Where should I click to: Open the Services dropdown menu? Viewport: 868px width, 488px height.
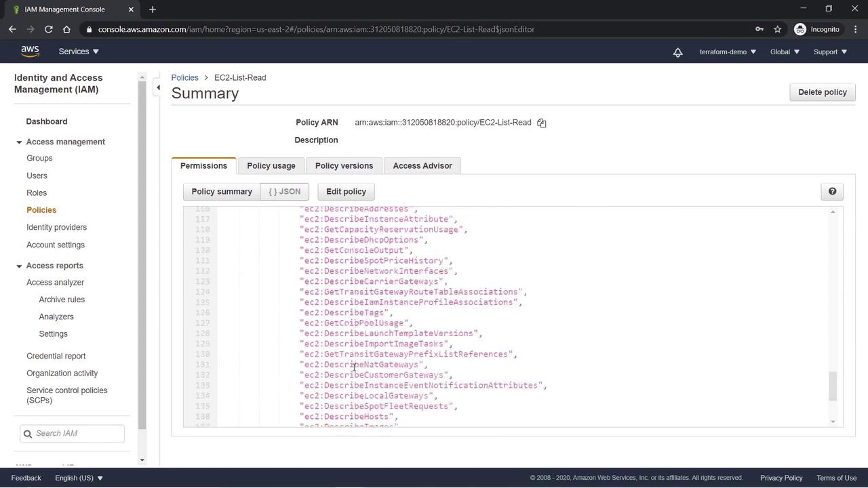(x=79, y=52)
